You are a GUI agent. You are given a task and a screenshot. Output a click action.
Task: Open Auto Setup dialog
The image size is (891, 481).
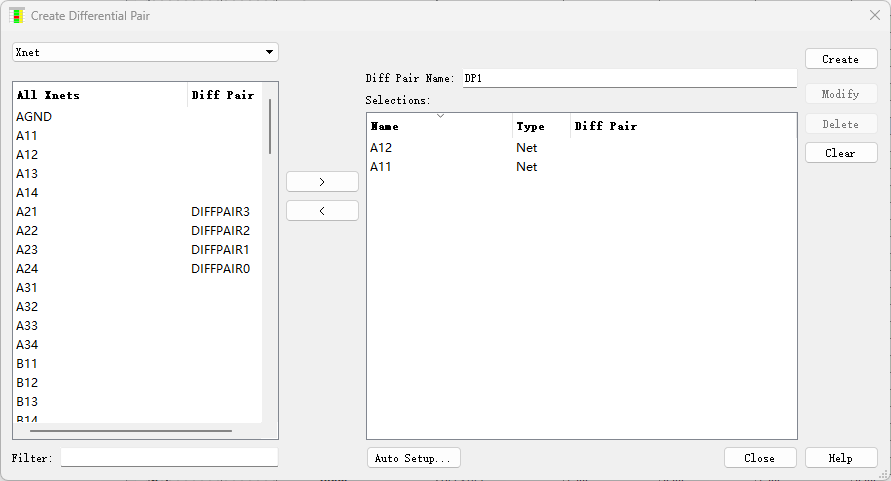click(414, 458)
